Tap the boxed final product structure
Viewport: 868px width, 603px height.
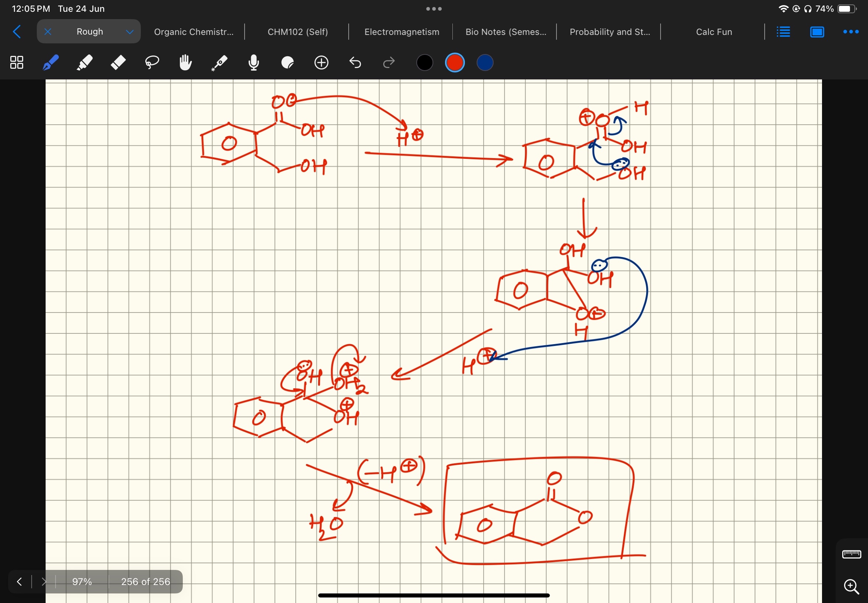[x=540, y=511]
